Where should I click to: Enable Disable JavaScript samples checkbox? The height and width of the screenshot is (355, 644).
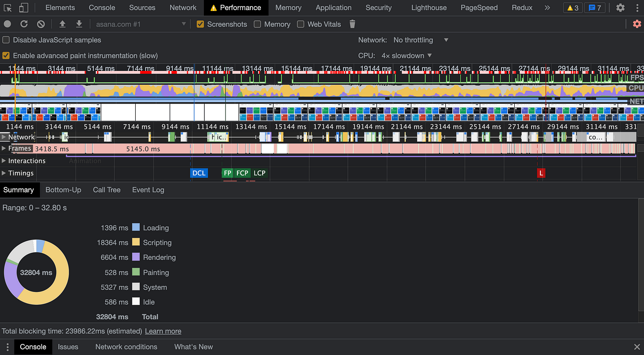point(6,40)
